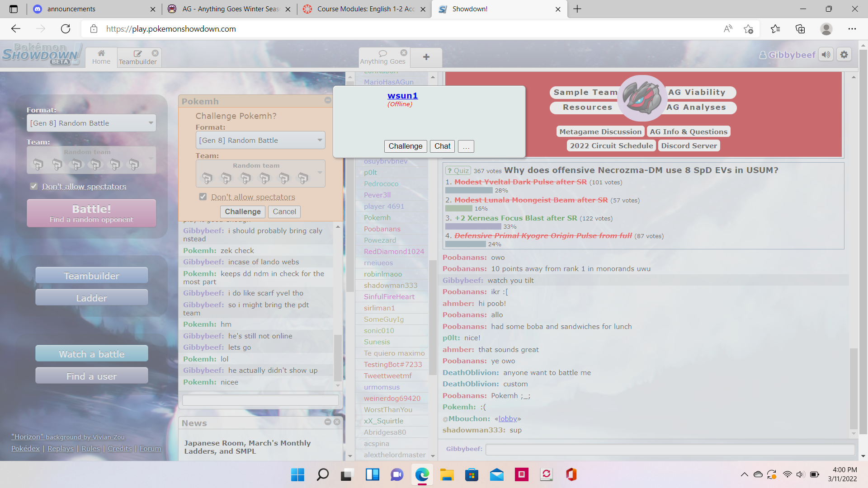Viewport: 868px width, 488px height.
Task: Open Format dropdown in Pokemh challenge
Action: pyautogui.click(x=260, y=140)
